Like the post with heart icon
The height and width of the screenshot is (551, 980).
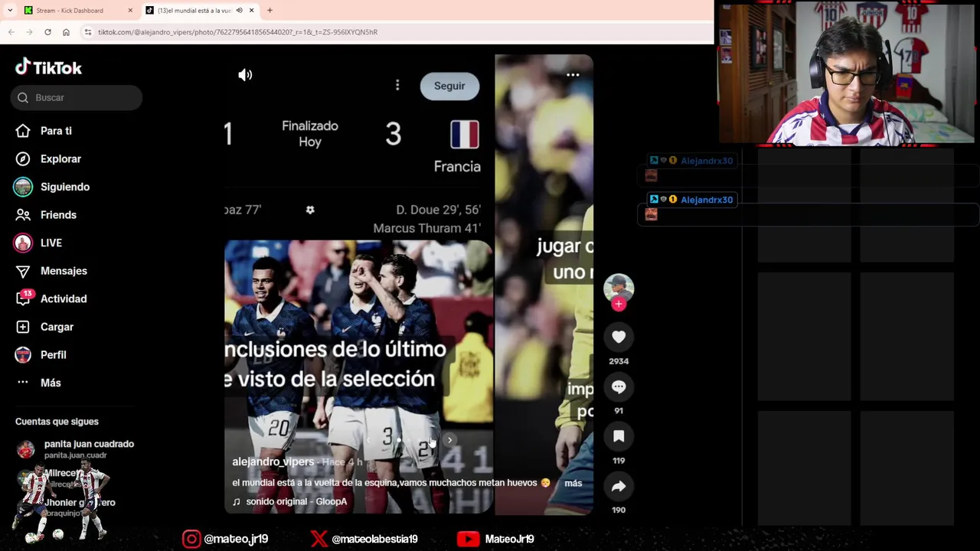(x=619, y=337)
